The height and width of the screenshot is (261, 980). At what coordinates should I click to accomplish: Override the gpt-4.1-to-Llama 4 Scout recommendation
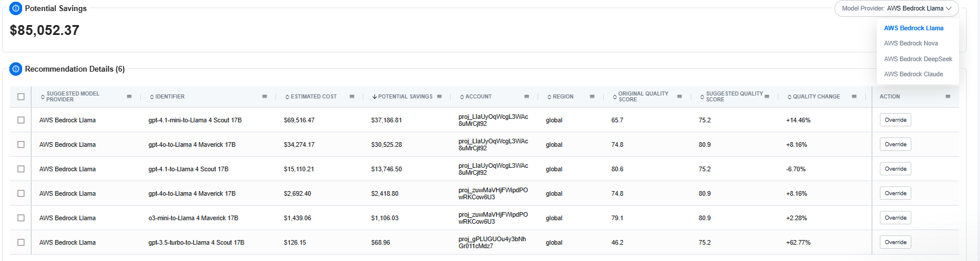tap(896, 169)
